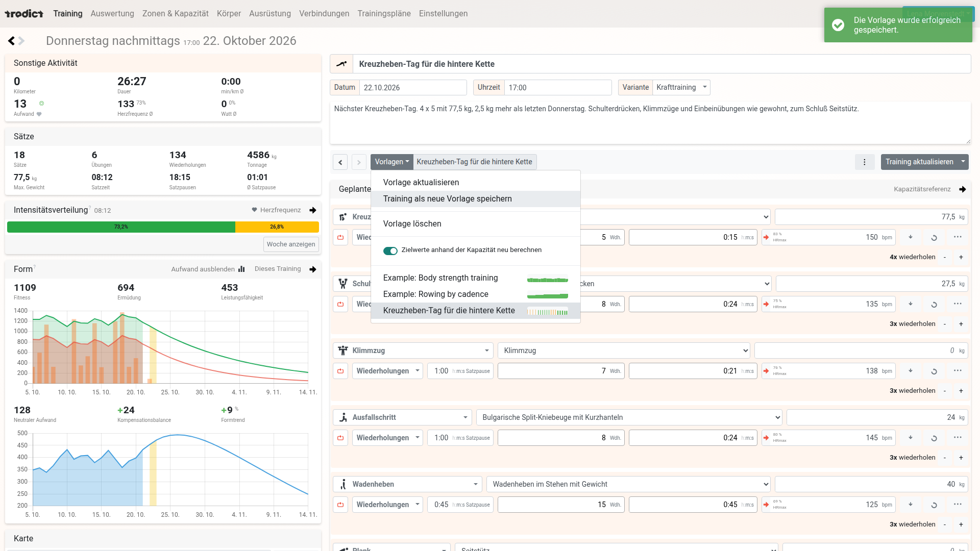Image resolution: width=980 pixels, height=551 pixels.
Task: Open the Variante Krafttraining dropdown
Action: pos(681,88)
